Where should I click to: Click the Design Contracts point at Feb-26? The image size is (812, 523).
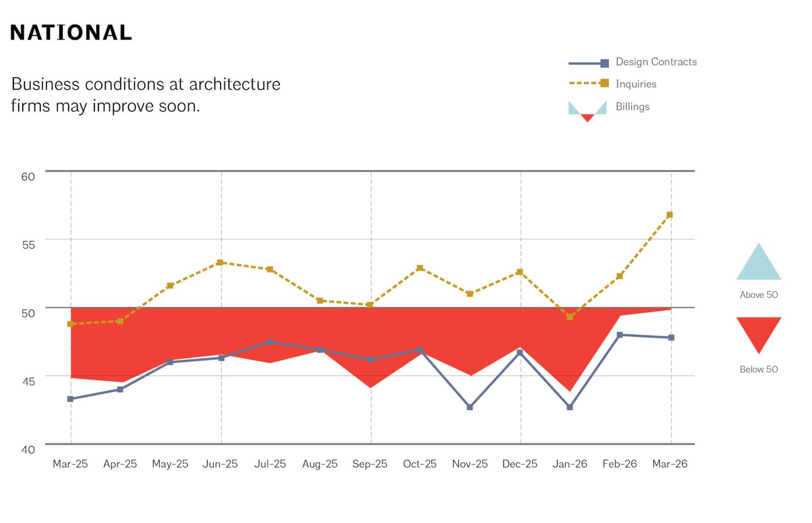point(620,335)
